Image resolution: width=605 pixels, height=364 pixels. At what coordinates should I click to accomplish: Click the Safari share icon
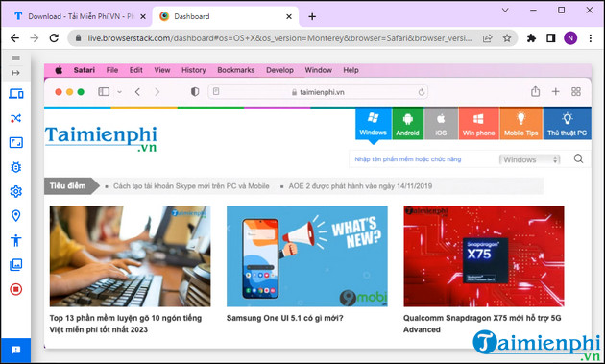pos(535,92)
